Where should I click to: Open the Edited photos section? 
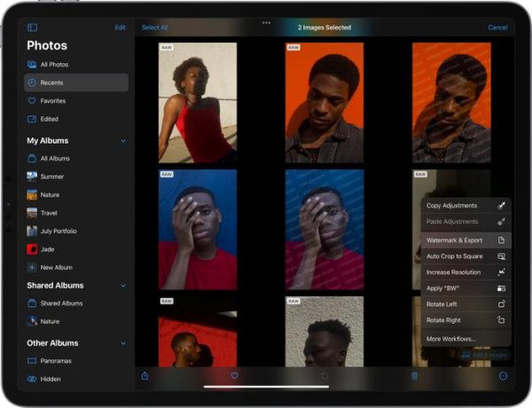coord(49,119)
